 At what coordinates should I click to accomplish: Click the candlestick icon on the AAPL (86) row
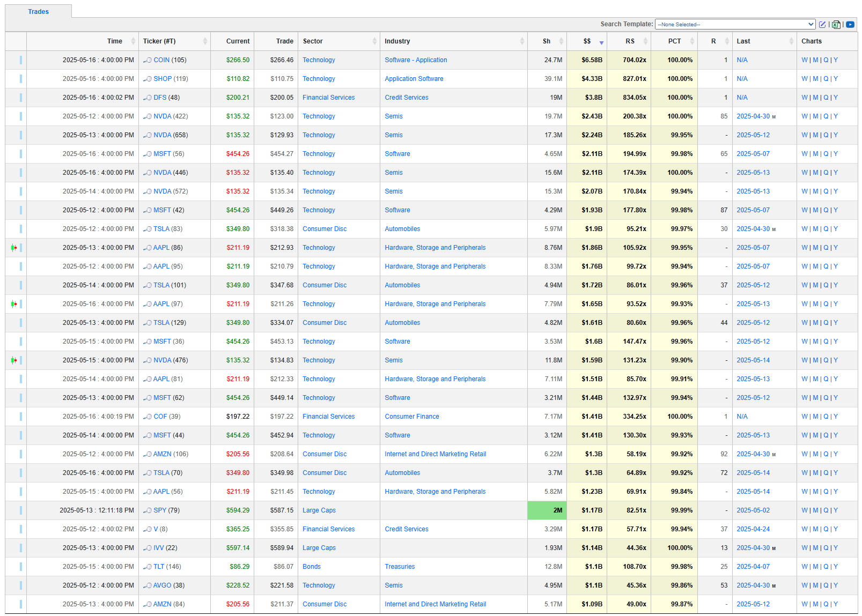coord(14,248)
